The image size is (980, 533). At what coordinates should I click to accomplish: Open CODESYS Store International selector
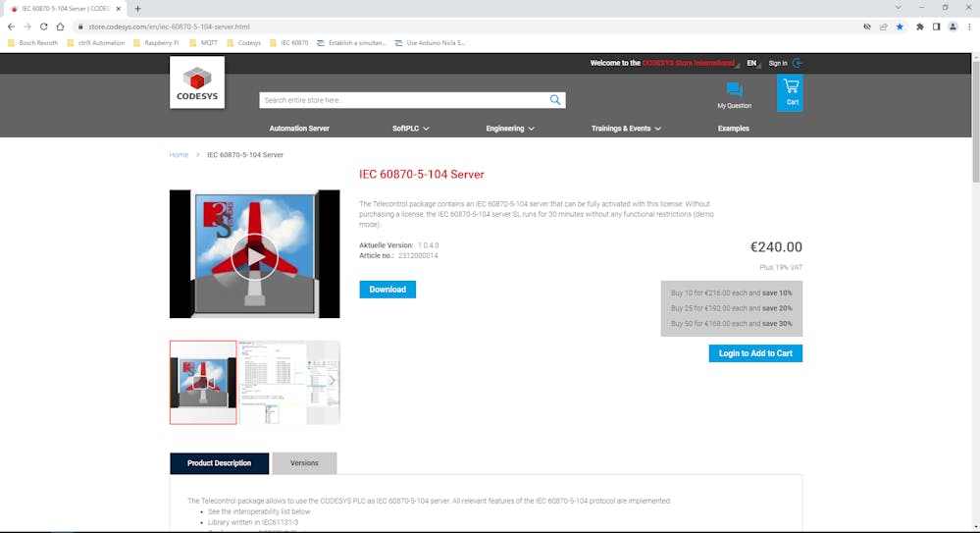coord(690,63)
